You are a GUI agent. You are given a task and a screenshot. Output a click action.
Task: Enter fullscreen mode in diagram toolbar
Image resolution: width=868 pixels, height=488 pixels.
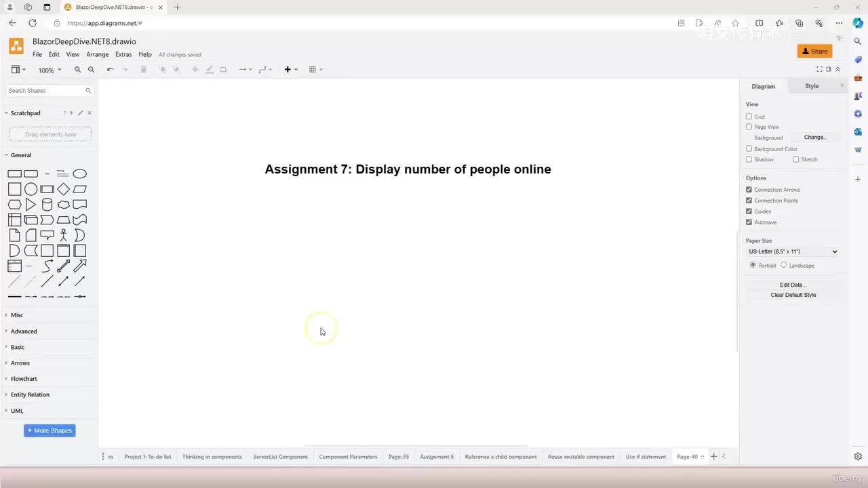[819, 69]
